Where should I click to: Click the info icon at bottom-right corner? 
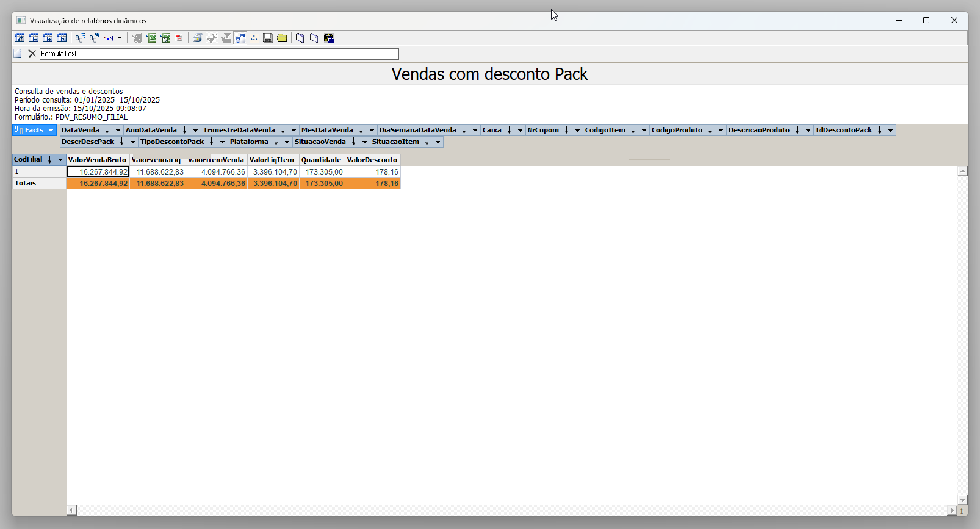click(x=962, y=510)
